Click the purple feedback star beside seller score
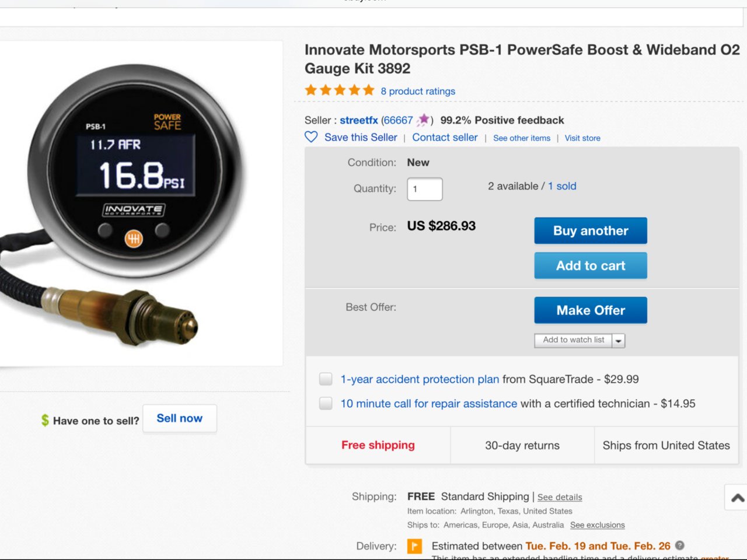747x560 pixels. 423,120
